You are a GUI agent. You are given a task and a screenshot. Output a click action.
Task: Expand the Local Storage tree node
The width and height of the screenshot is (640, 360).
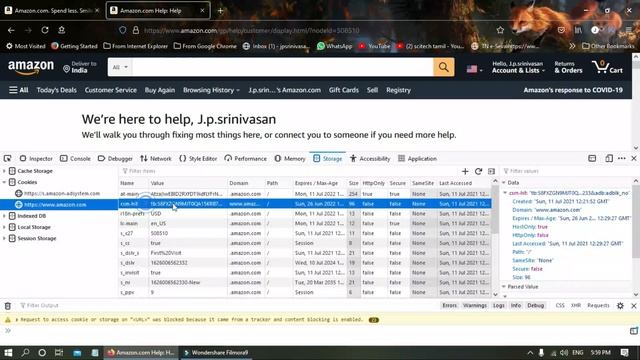pyautogui.click(x=4, y=227)
